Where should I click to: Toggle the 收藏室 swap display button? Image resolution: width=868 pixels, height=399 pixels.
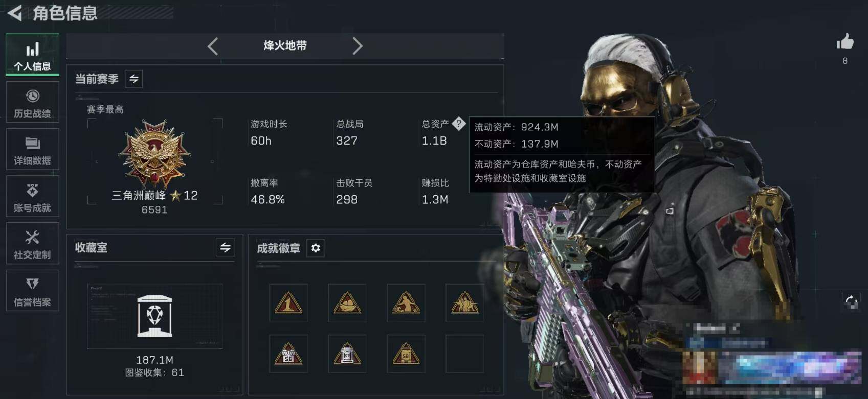(x=225, y=248)
